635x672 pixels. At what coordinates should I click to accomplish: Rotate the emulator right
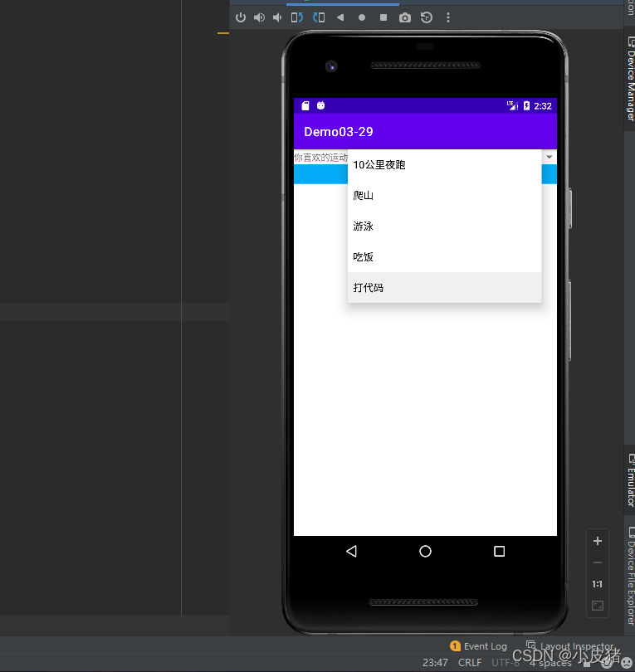click(319, 17)
